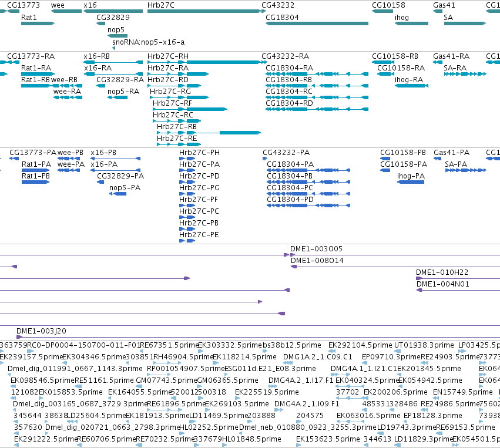Click the CG32829 gene label
This screenshot has height=448, width=500.
[x=113, y=17]
